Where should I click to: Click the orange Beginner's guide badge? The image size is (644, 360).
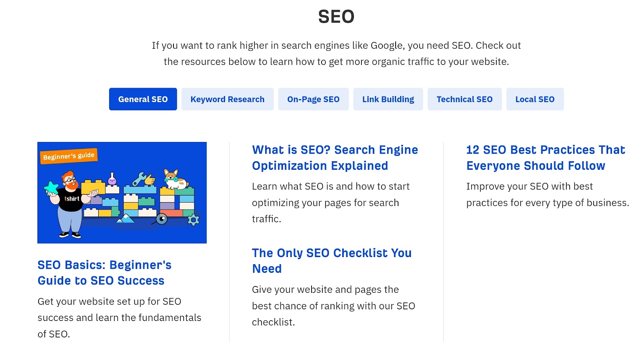pos(69,156)
